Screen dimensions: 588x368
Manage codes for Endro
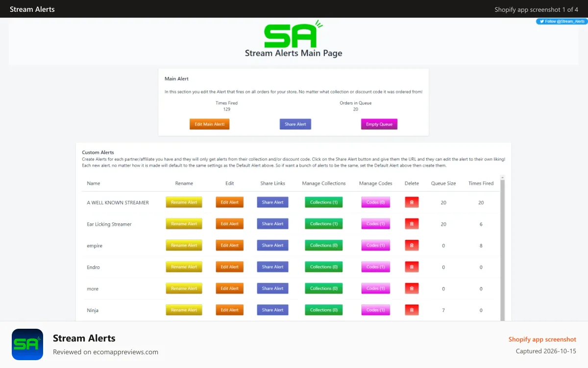[376, 267]
